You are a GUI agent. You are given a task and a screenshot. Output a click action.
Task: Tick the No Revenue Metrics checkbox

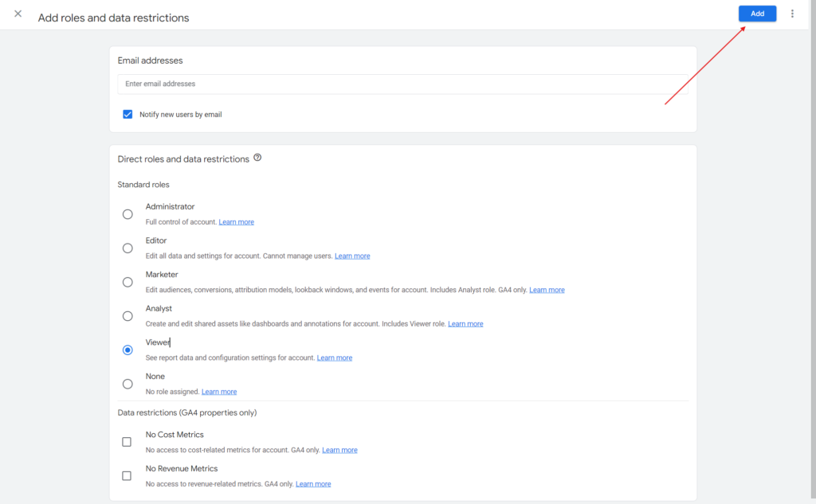tap(127, 476)
